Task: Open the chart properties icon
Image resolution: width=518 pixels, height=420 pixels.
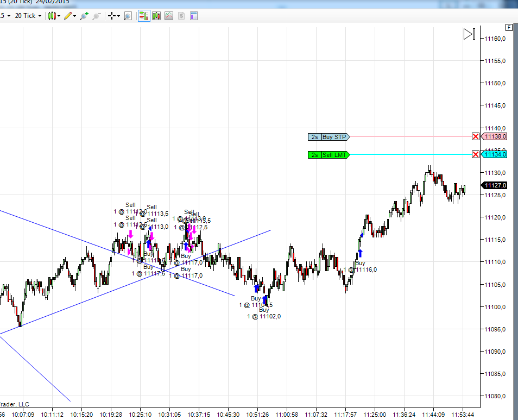Action: [x=194, y=16]
